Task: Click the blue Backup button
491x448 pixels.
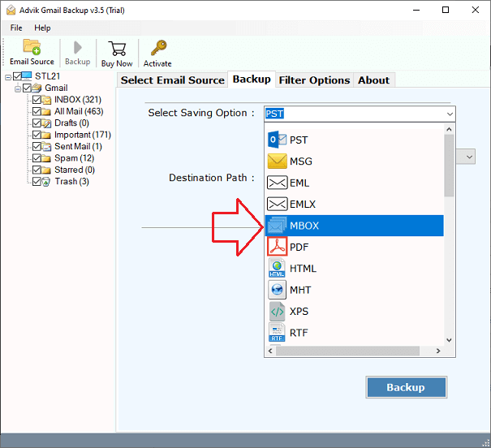Action: [x=406, y=387]
